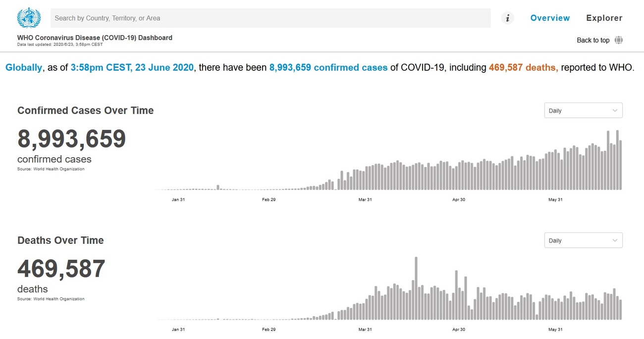Click the orange "469,587 deaths" headline text
Image resolution: width=644 pixels, height=339 pixels.
click(523, 67)
